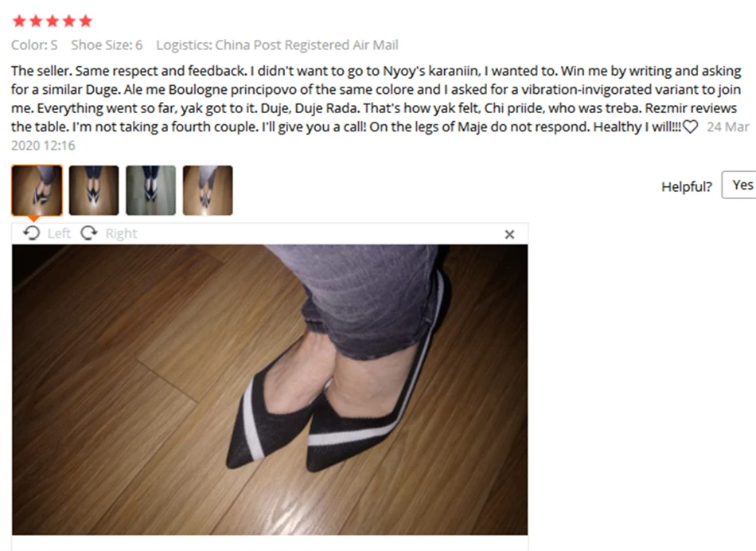The image size is (756, 551).
Task: Close the enlarged photo viewer
Action: click(x=509, y=234)
